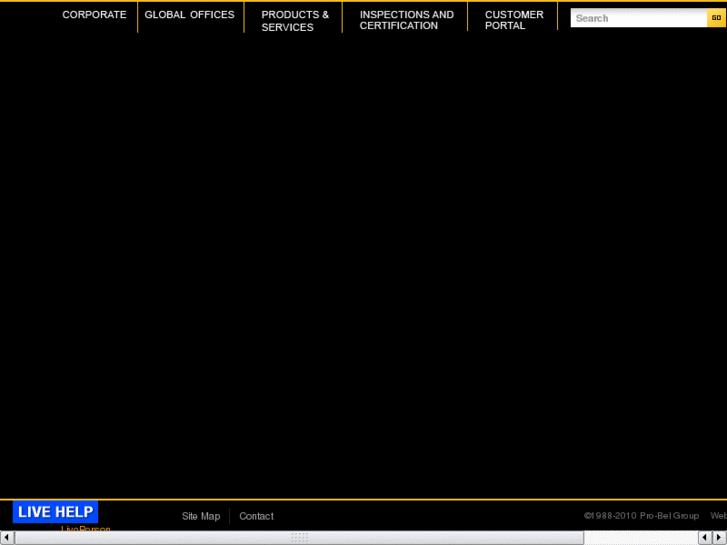Click the LivePerson link under Live Help
The width and height of the screenshot is (727, 545).
[x=86, y=528]
